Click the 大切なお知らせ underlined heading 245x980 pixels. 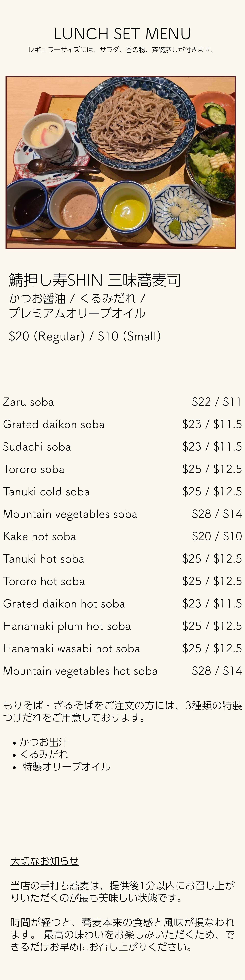click(44, 861)
